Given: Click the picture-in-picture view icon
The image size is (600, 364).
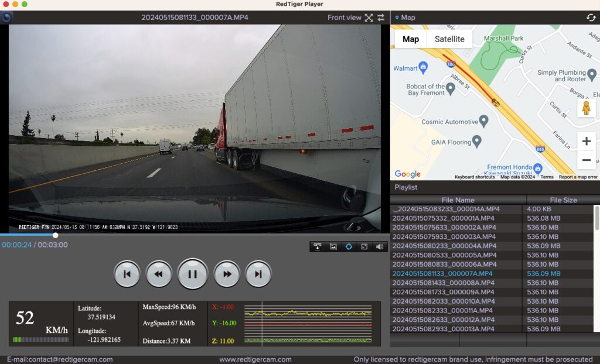Looking at the screenshot, I should [364, 246].
